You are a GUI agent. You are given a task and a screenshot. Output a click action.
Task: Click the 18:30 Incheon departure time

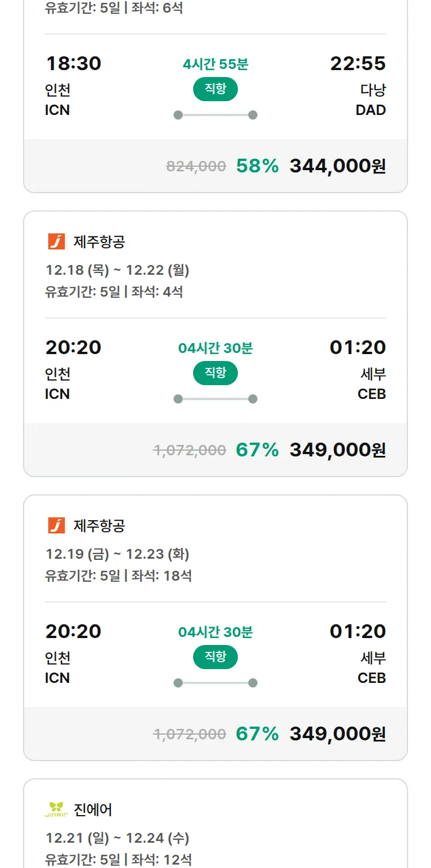[x=73, y=63]
